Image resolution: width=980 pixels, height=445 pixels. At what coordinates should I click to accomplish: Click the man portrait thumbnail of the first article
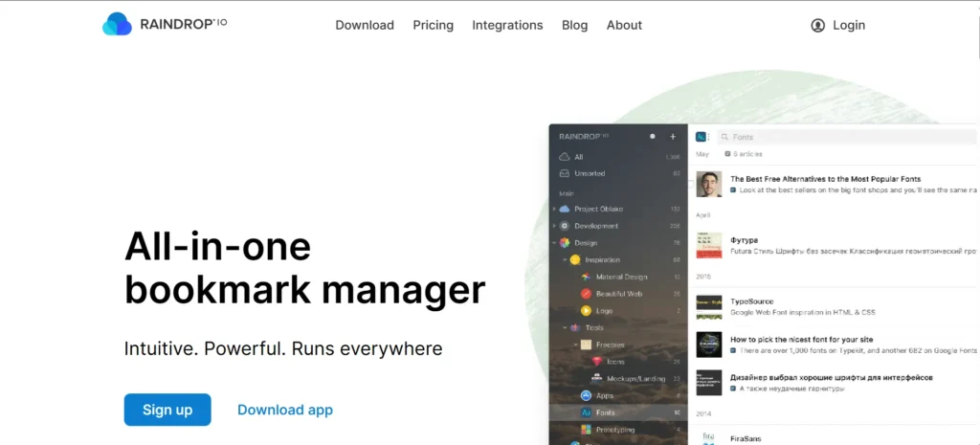coord(709,185)
